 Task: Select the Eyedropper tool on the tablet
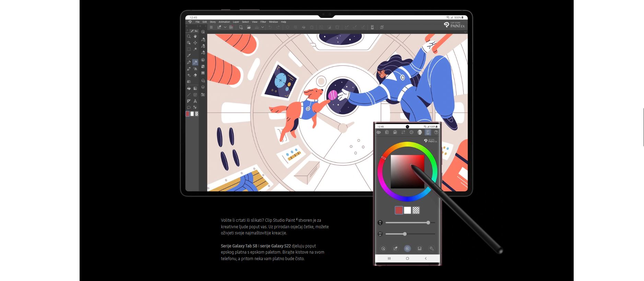point(189,55)
